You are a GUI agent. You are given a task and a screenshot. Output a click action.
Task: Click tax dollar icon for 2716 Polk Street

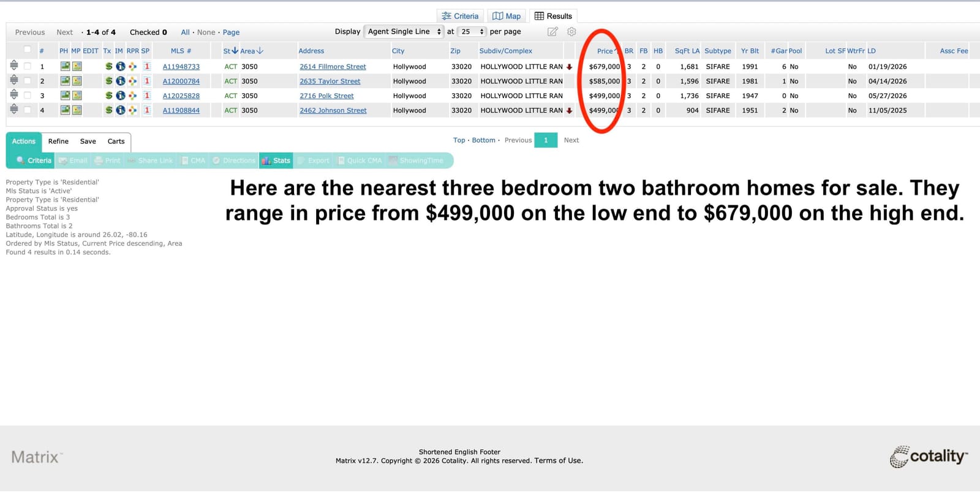click(108, 96)
